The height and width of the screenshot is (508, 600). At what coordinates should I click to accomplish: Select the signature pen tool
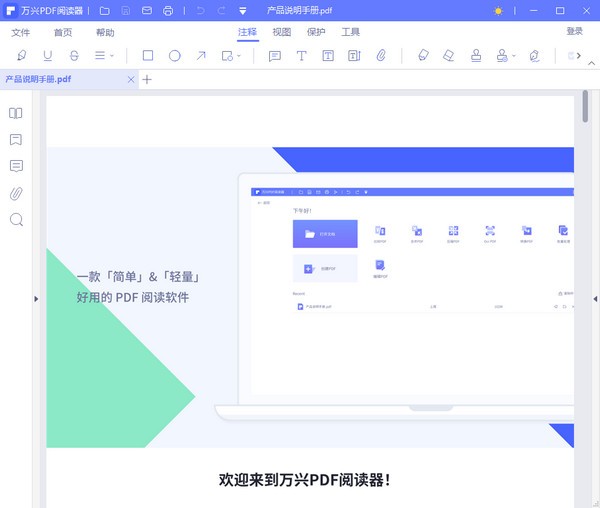(534, 56)
